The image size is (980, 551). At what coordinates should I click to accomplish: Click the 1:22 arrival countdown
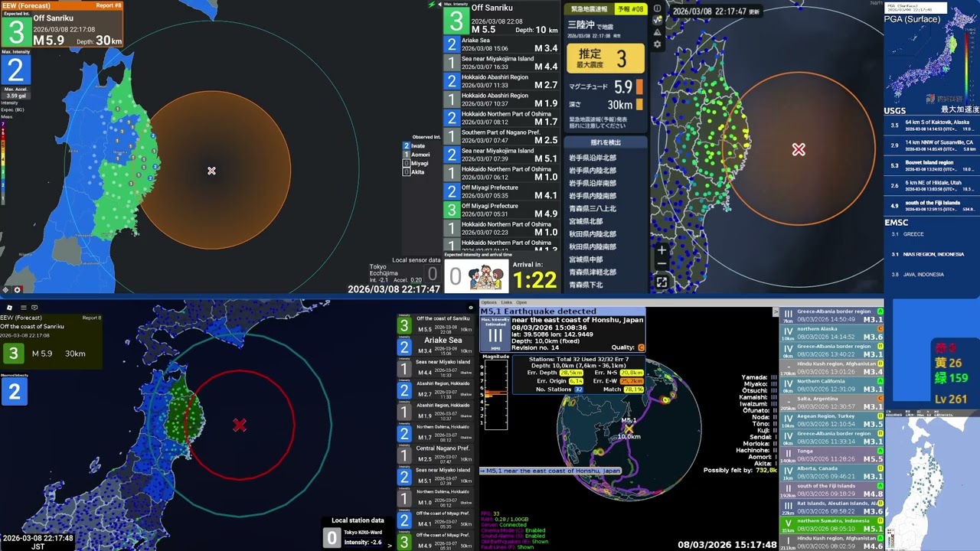point(534,280)
